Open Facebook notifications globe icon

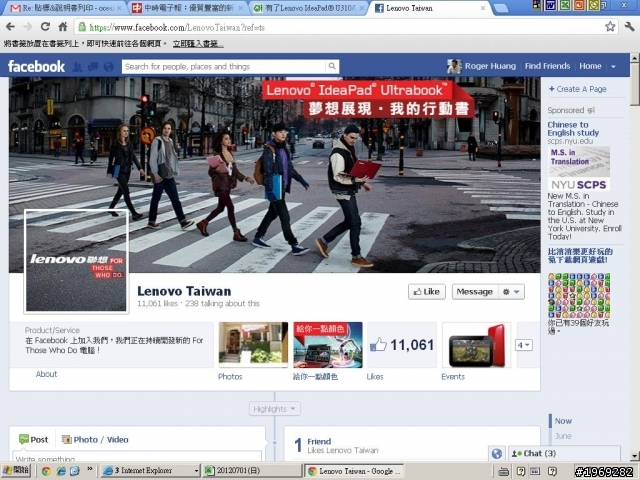(109, 67)
